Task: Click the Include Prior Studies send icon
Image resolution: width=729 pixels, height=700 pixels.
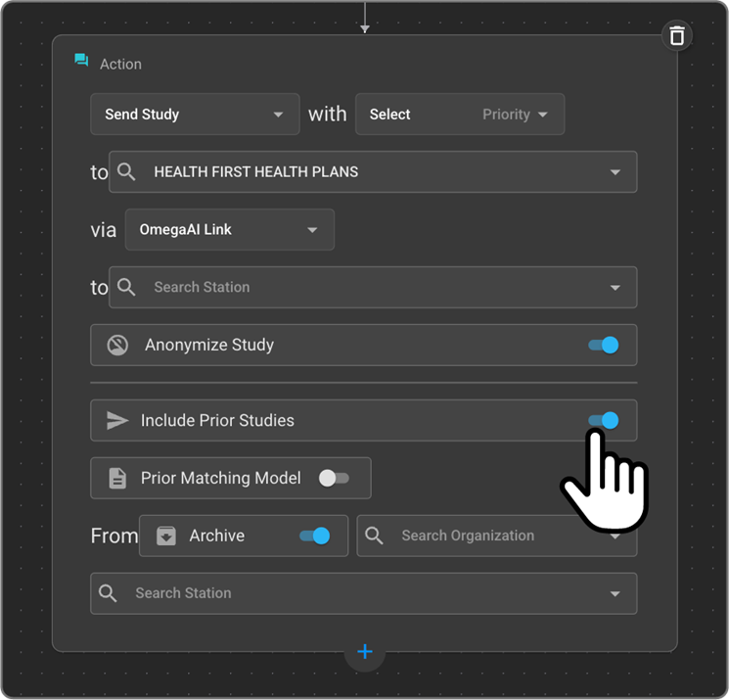Action: [117, 421]
